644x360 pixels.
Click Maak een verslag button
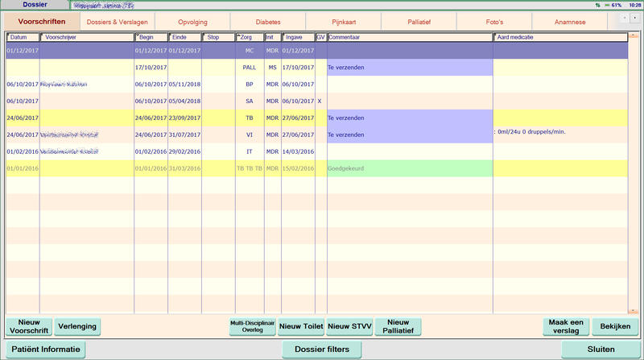pos(565,326)
